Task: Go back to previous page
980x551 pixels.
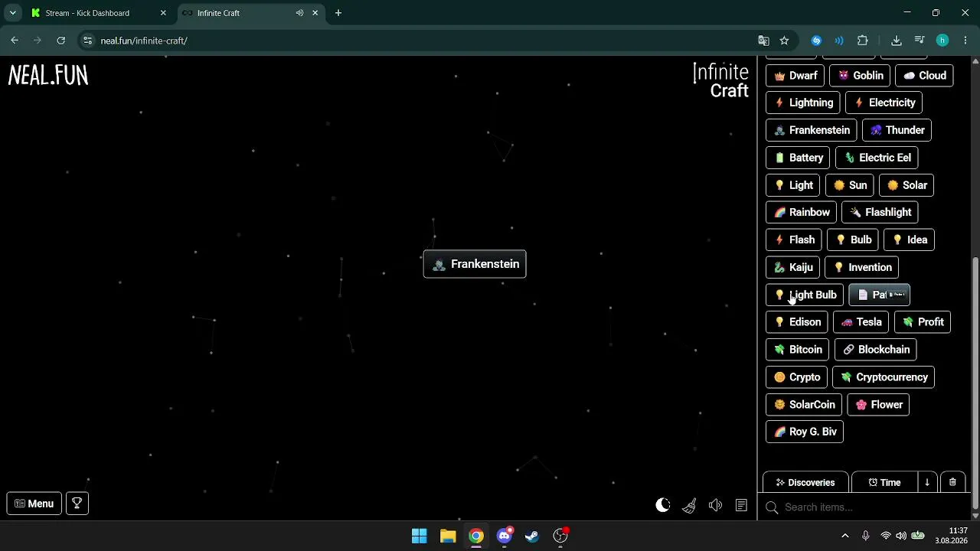Action: click(x=15, y=41)
